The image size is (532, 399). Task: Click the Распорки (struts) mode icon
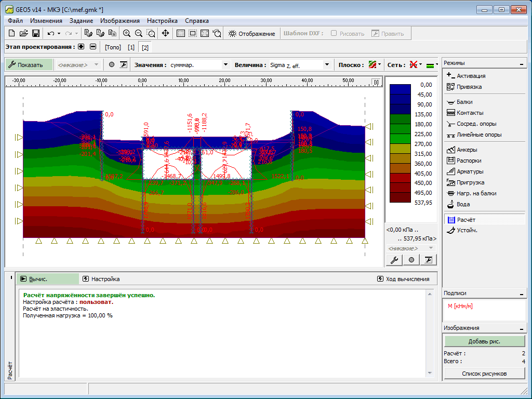450,161
